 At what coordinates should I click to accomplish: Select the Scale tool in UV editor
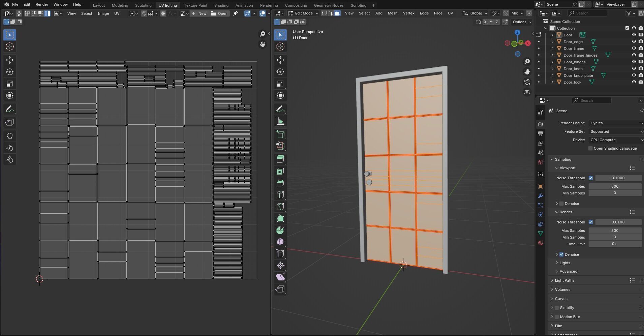[10, 84]
